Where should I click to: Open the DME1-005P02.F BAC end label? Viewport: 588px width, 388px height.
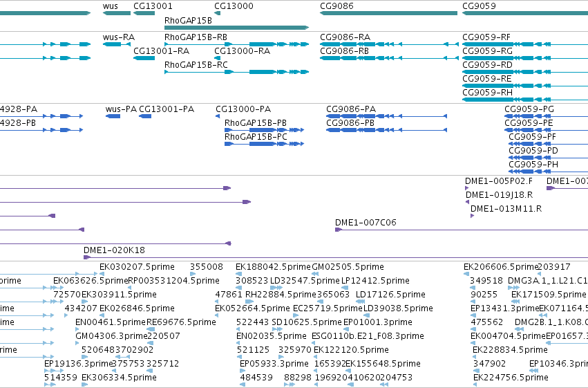click(499, 181)
